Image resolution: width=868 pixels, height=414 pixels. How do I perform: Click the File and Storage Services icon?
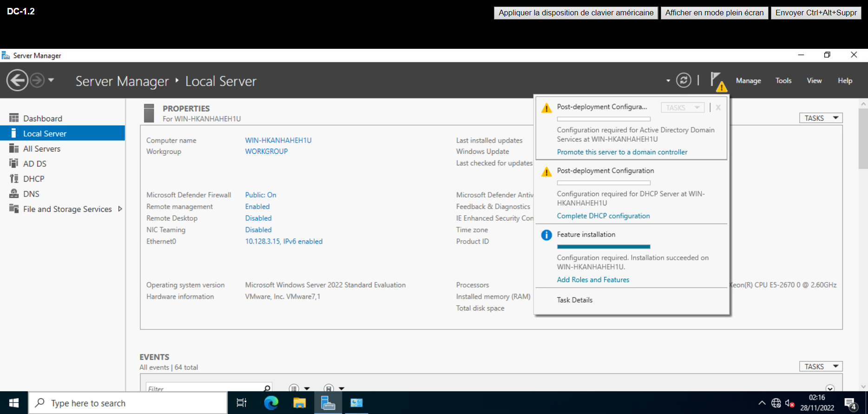[x=14, y=209]
